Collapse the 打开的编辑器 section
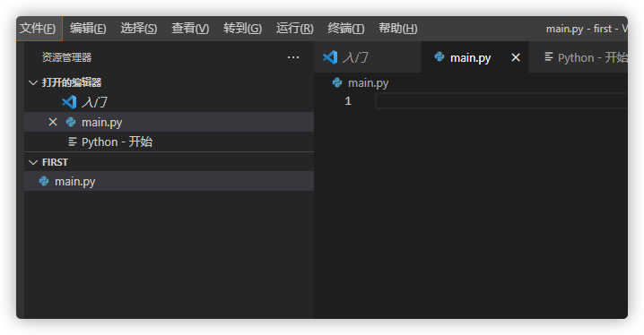 point(33,82)
